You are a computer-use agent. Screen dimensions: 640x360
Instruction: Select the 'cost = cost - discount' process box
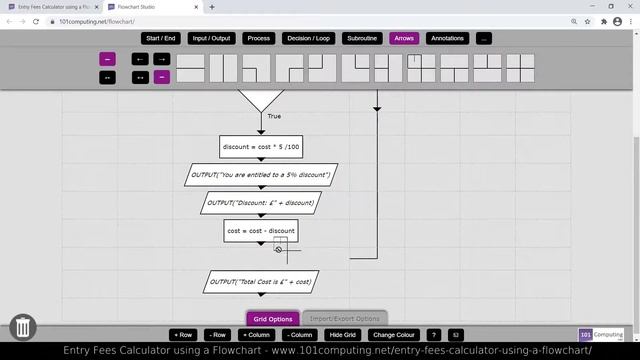pyautogui.click(x=261, y=231)
